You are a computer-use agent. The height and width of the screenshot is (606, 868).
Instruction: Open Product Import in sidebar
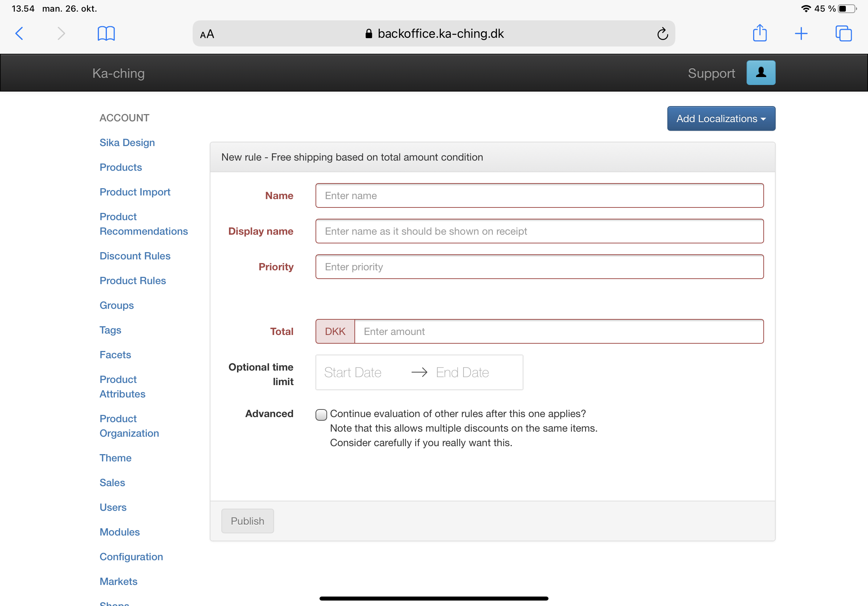(x=135, y=192)
